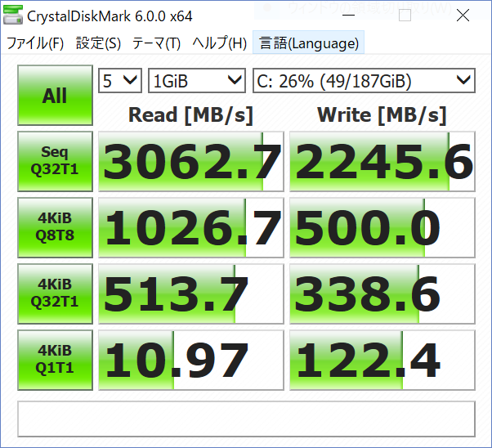Launch the 4KiB Q32T1 benchmark

point(55,293)
